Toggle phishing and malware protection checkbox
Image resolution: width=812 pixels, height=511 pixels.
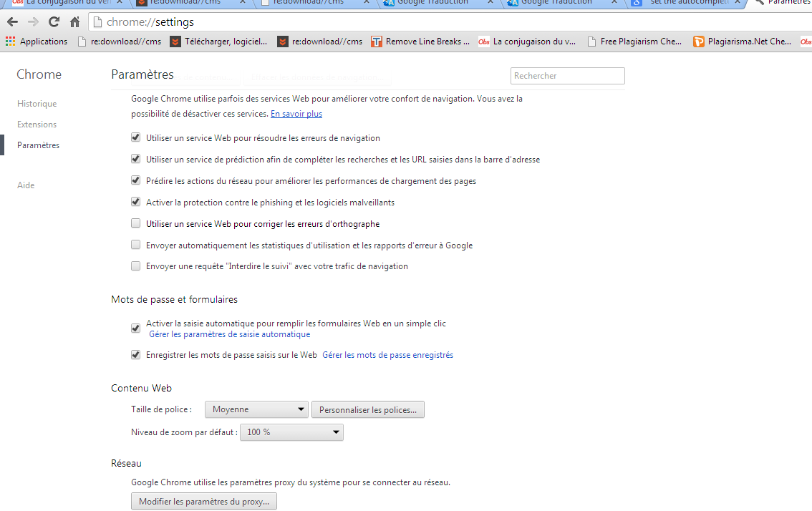(135, 202)
